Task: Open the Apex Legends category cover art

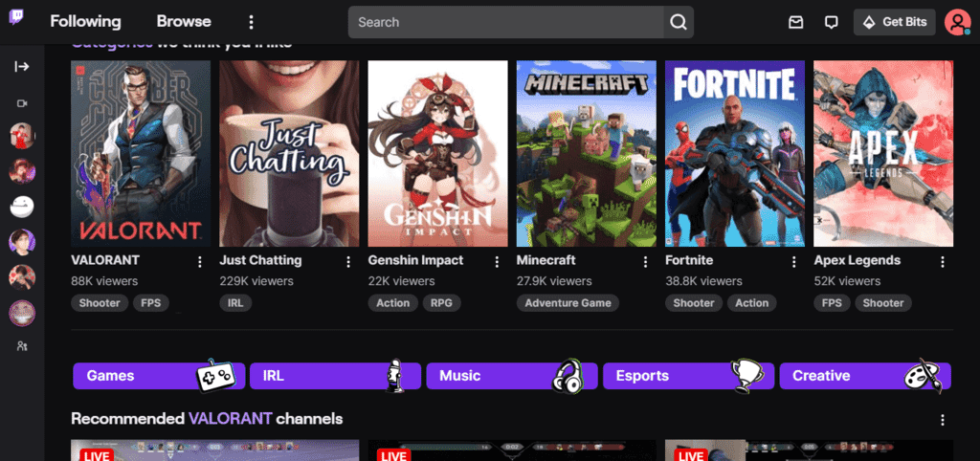Action: 883,154
